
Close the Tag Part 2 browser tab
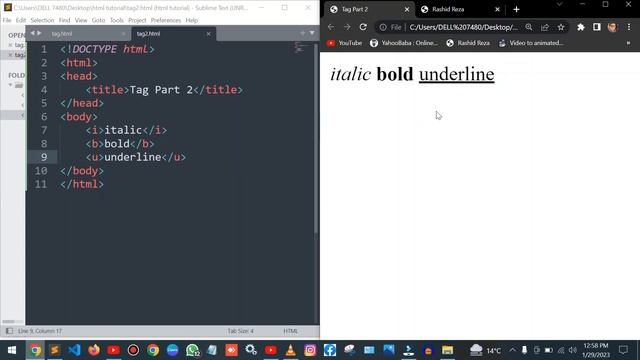407,9
